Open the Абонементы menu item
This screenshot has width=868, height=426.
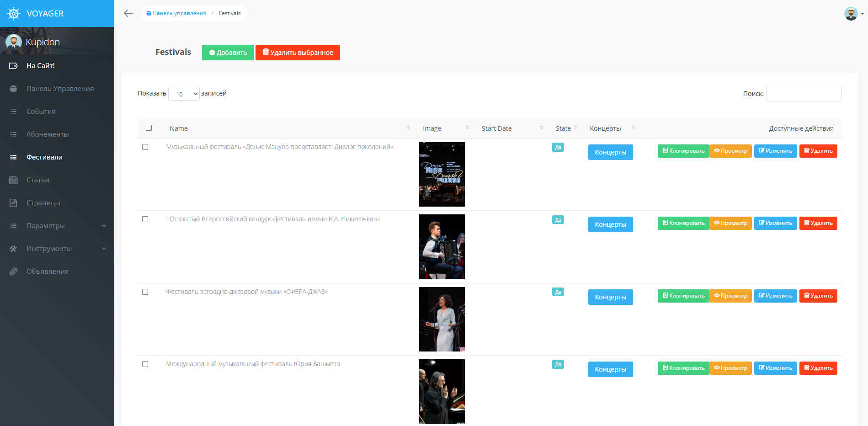click(x=48, y=134)
